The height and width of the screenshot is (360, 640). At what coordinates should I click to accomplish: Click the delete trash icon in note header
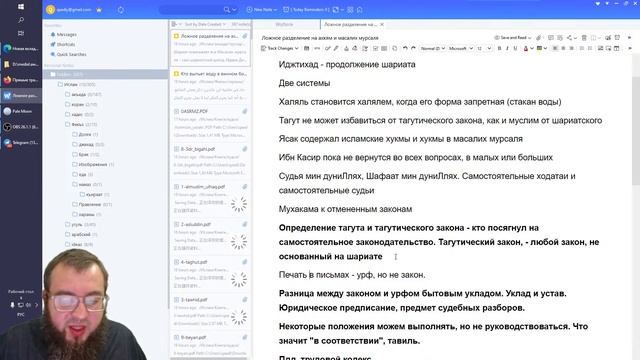pyautogui.click(x=584, y=38)
